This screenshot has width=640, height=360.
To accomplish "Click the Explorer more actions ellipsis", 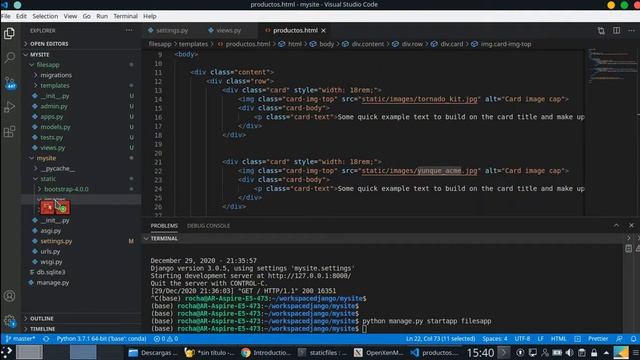I will [129, 31].
